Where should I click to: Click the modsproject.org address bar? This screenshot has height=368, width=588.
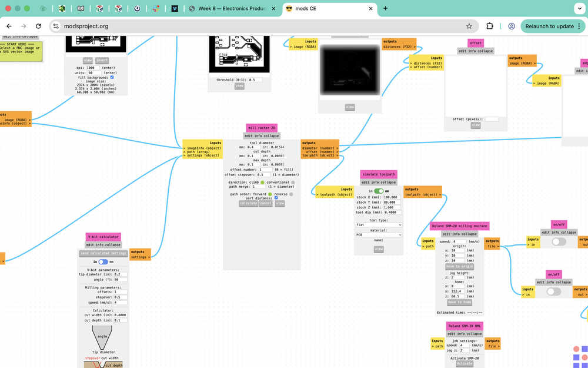262,26
